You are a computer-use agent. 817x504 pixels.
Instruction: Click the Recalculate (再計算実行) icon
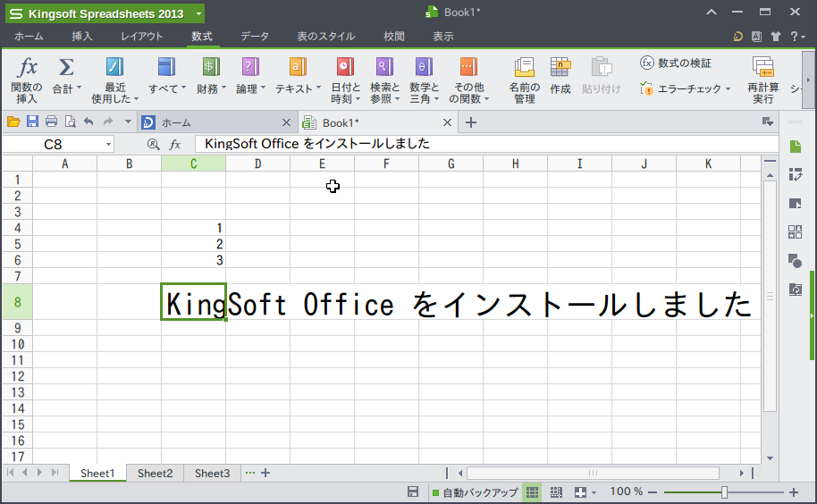pyautogui.click(x=762, y=67)
